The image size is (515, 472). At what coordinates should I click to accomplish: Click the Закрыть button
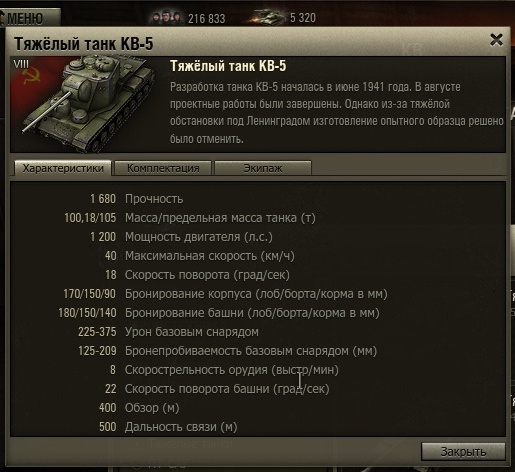pos(463,452)
